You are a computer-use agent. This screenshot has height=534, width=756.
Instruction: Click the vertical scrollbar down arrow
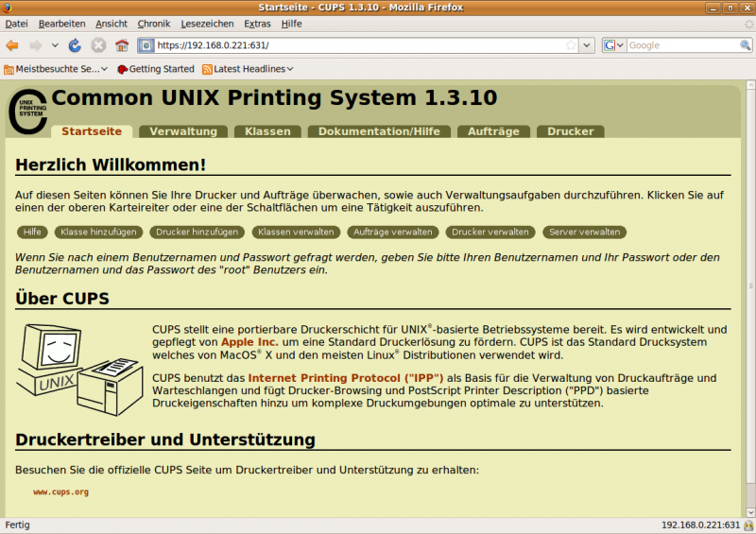point(750,512)
